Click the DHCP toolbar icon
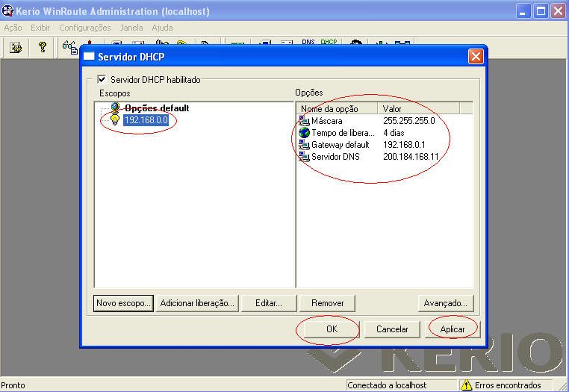 pos(329,43)
